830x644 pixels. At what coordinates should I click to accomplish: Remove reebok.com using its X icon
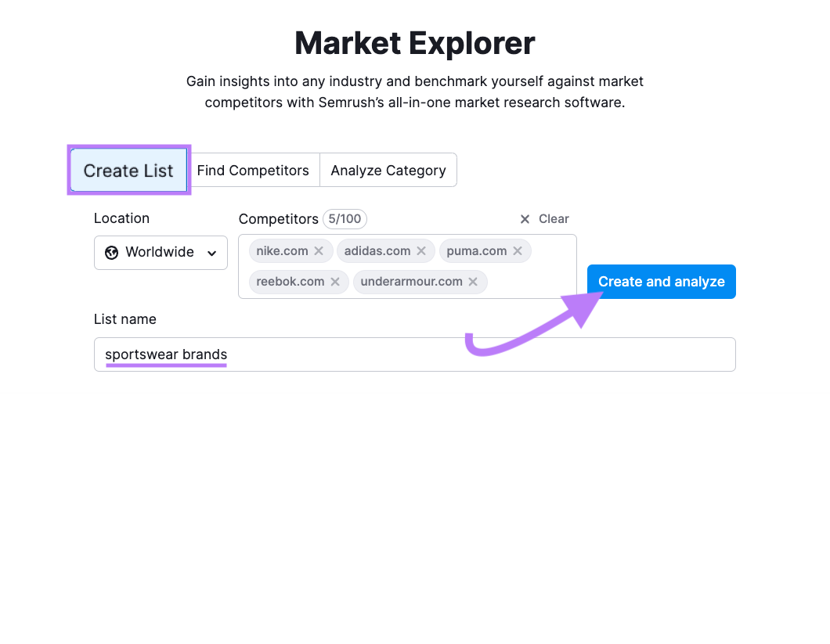pos(335,281)
